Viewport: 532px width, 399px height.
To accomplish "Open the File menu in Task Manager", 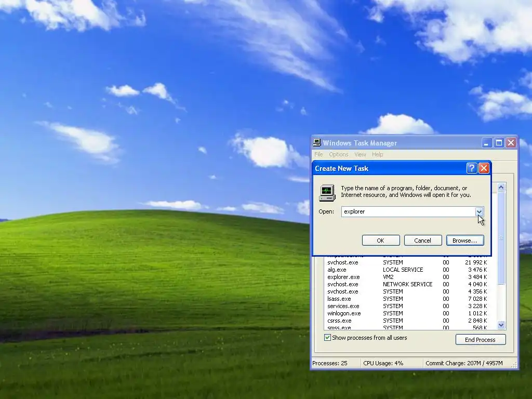I will pos(318,154).
